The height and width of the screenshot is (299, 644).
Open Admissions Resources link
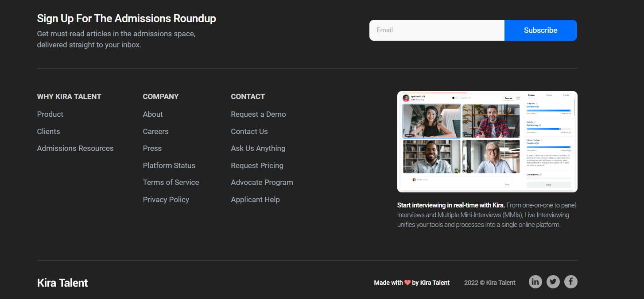coord(75,148)
